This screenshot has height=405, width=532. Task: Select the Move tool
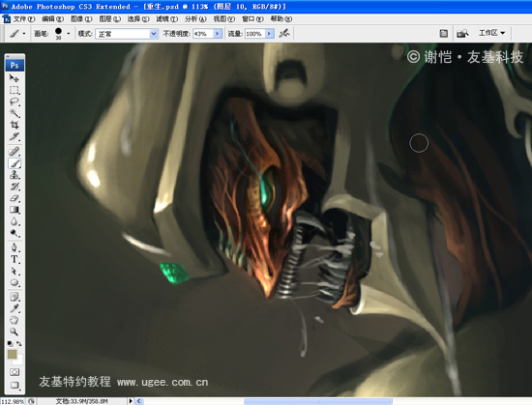click(15, 78)
